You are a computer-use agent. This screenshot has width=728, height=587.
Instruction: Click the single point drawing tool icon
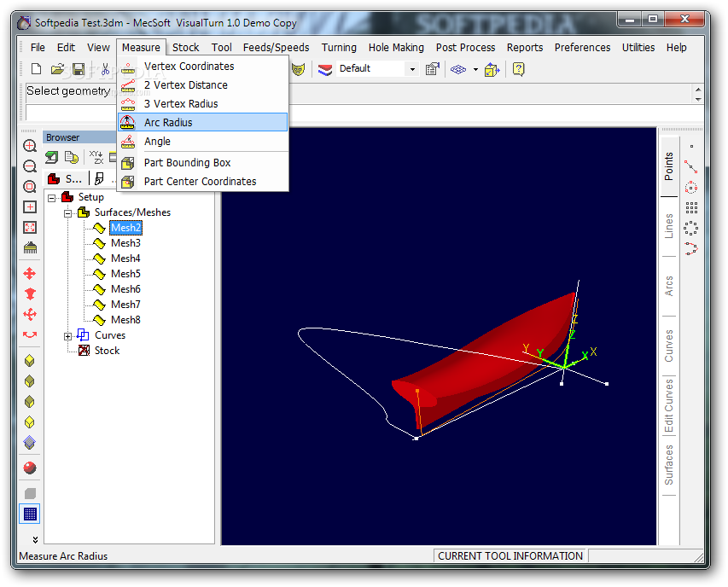click(691, 147)
